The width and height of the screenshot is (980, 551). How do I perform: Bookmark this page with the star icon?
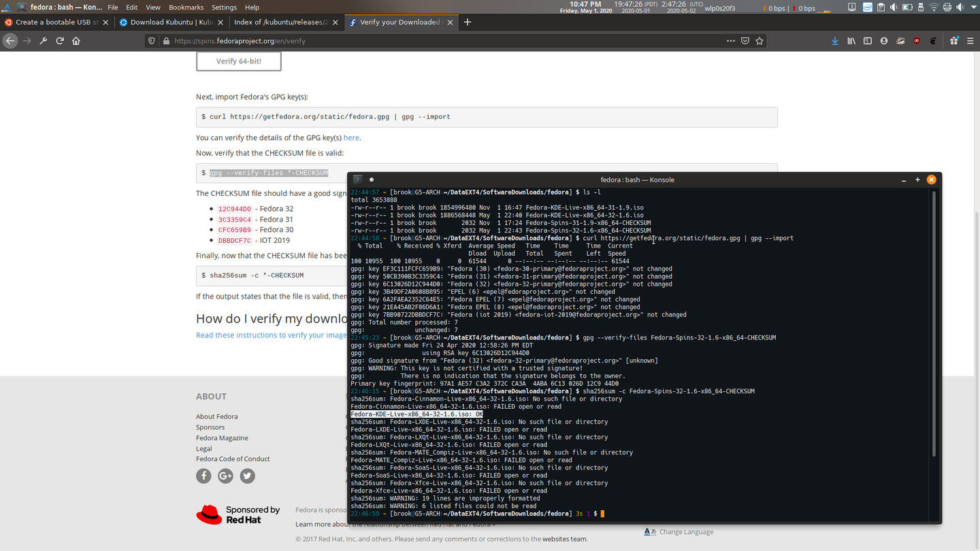coord(759,41)
